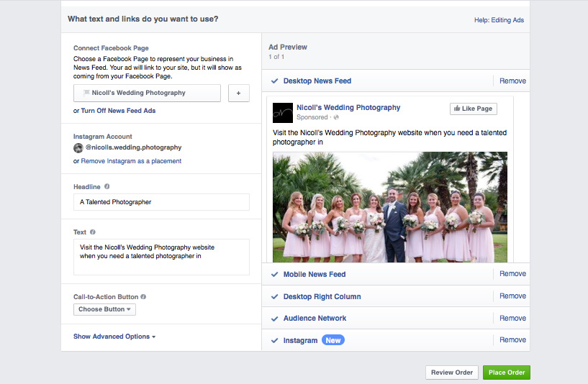The image size is (588, 384).
Task: Remove the Audience Network placement
Action: 512,318
